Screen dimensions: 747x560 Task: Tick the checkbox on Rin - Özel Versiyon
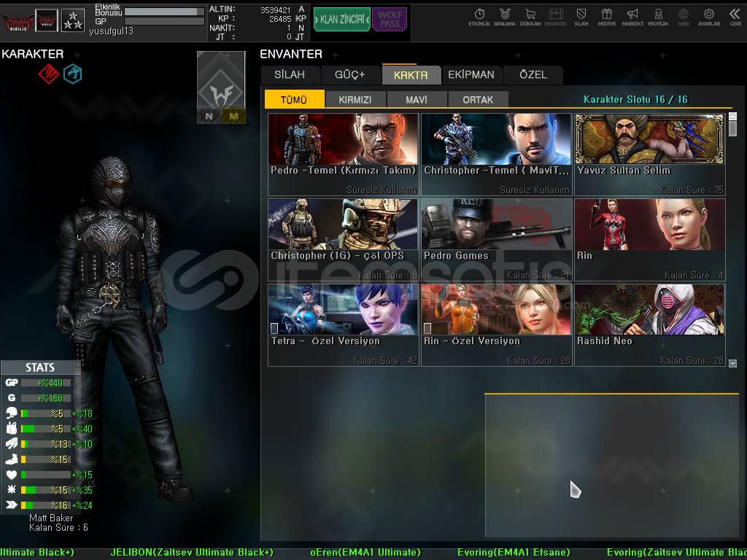coord(427,328)
